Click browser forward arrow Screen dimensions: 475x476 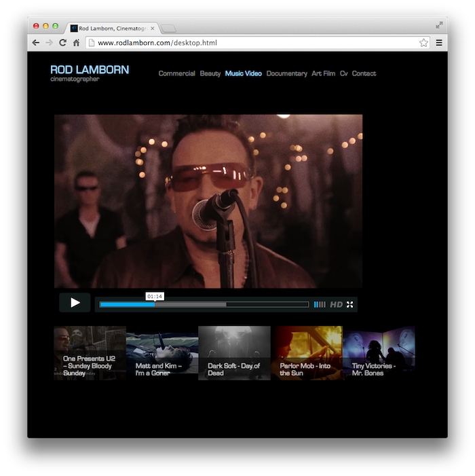pos(49,43)
